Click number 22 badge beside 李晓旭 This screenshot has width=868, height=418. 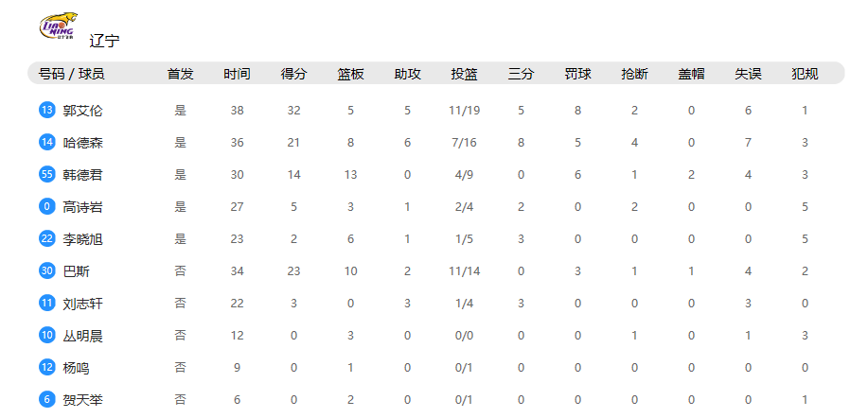click(47, 238)
